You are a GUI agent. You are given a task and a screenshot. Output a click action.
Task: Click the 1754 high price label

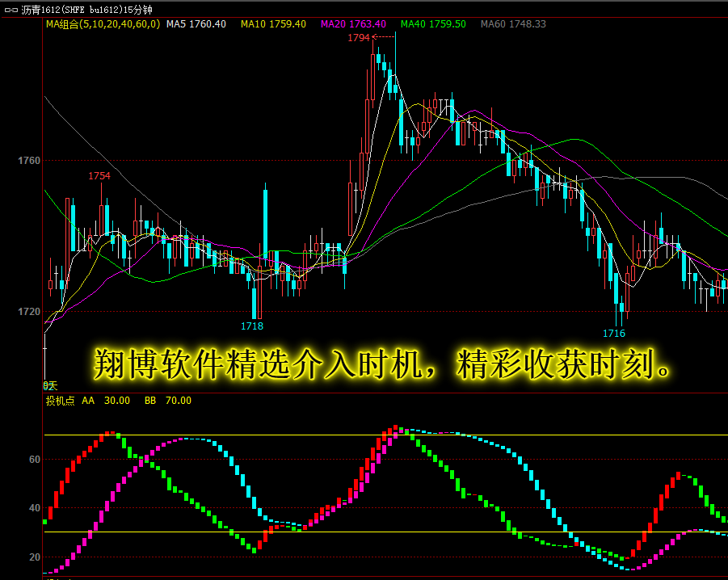99,176
